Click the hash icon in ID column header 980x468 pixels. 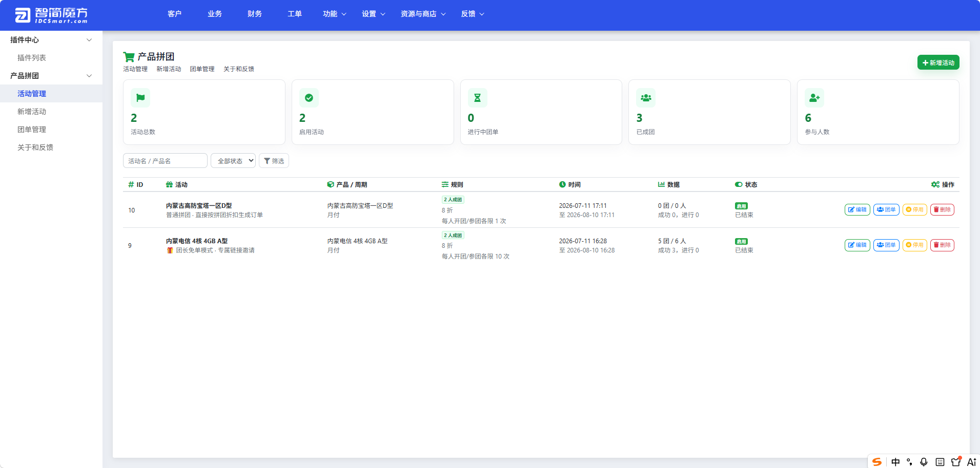pyautogui.click(x=131, y=184)
